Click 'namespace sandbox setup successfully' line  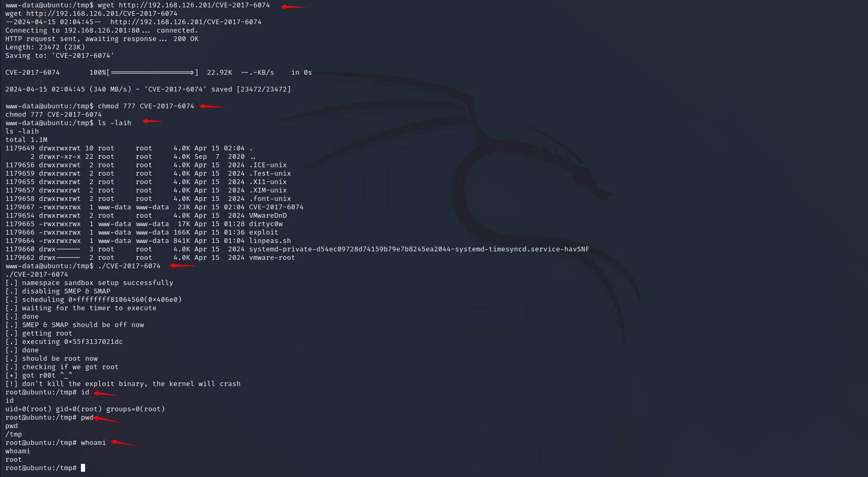click(89, 283)
